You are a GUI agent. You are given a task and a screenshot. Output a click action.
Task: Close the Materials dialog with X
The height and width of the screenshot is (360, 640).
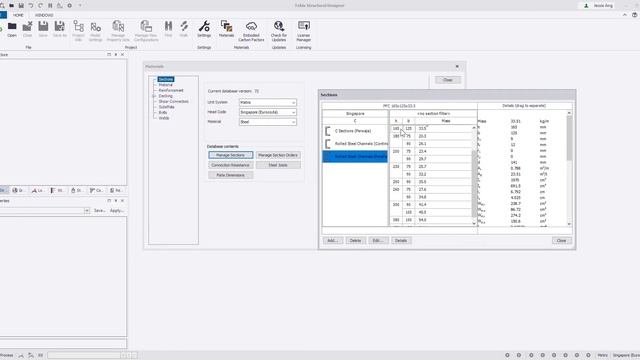click(457, 67)
